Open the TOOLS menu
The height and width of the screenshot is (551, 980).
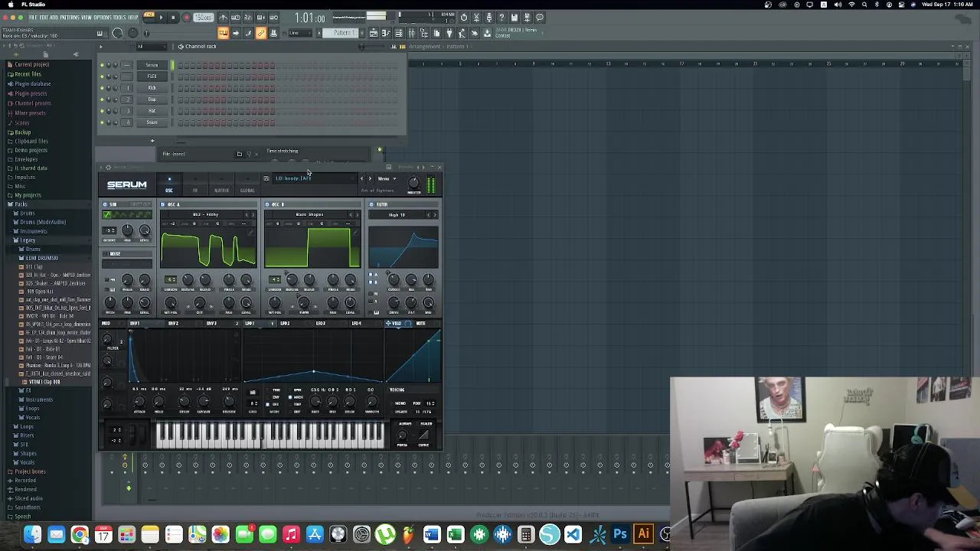(120, 17)
